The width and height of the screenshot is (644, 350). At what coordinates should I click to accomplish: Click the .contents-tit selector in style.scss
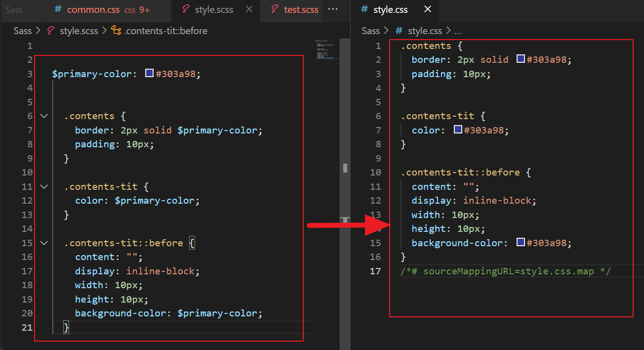point(100,187)
